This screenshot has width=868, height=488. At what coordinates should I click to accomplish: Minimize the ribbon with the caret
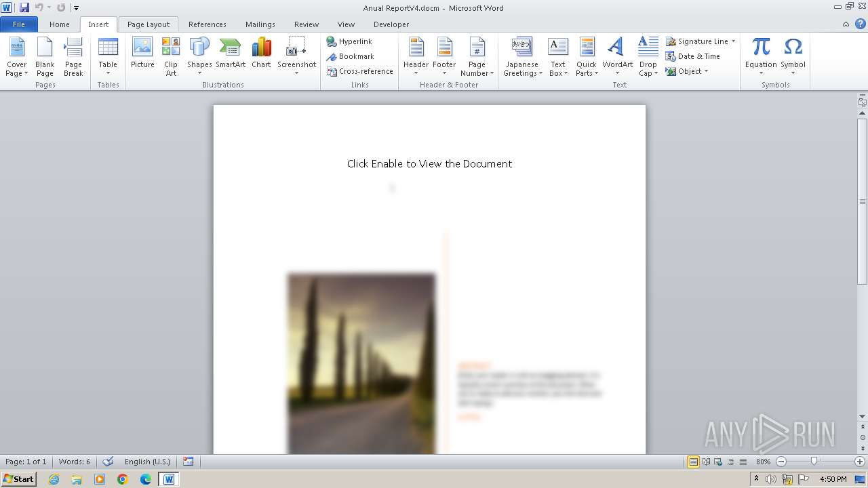pyautogui.click(x=846, y=24)
